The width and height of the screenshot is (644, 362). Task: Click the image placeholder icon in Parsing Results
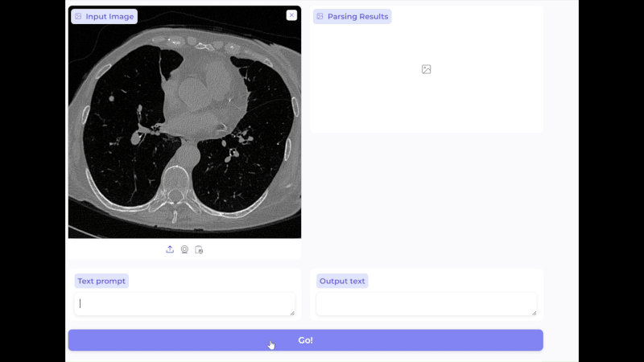pos(427,69)
